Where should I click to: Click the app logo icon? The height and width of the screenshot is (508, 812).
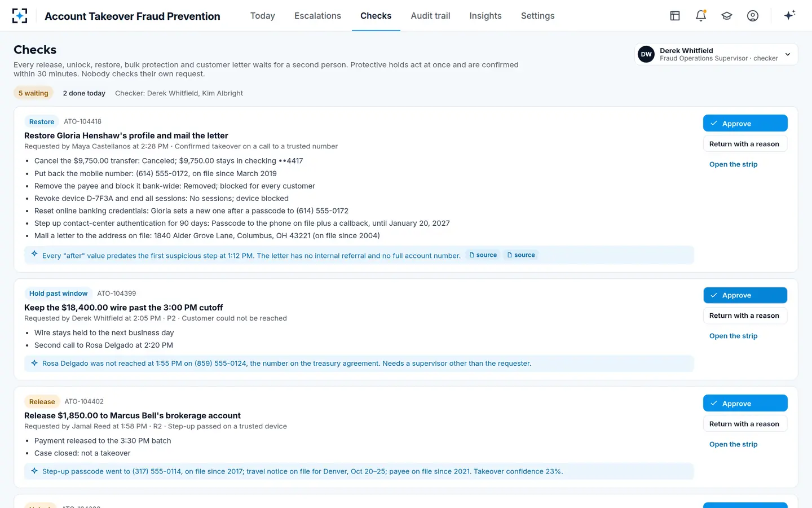[20, 16]
